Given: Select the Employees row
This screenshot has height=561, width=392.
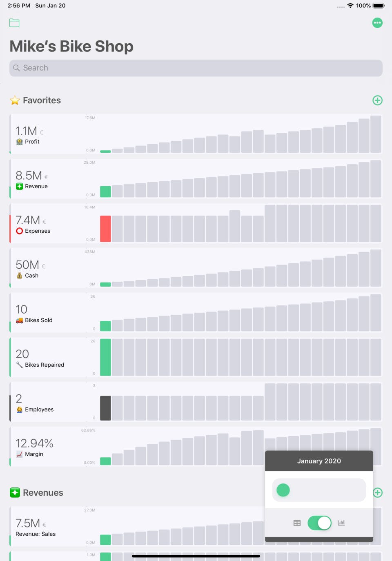Looking at the screenshot, I should [49, 403].
